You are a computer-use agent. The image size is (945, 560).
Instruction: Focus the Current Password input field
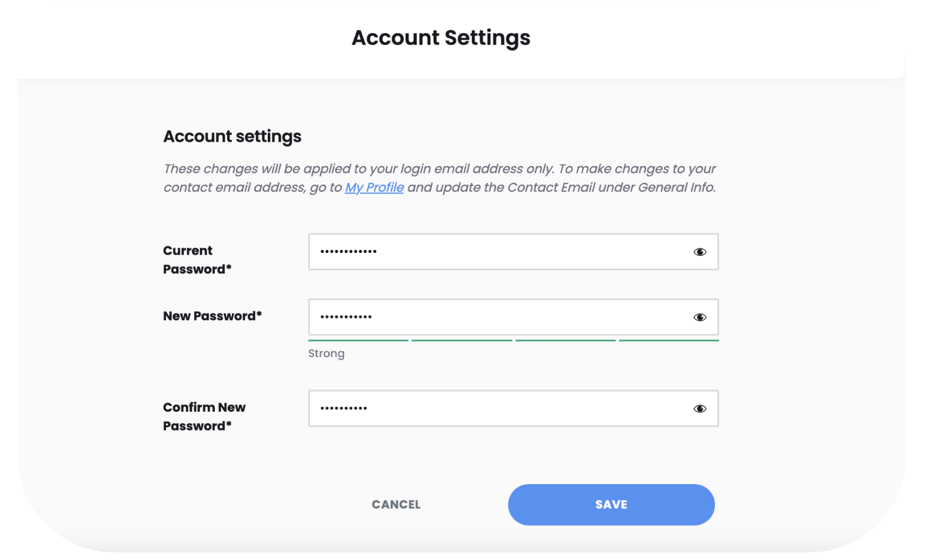tap(513, 252)
